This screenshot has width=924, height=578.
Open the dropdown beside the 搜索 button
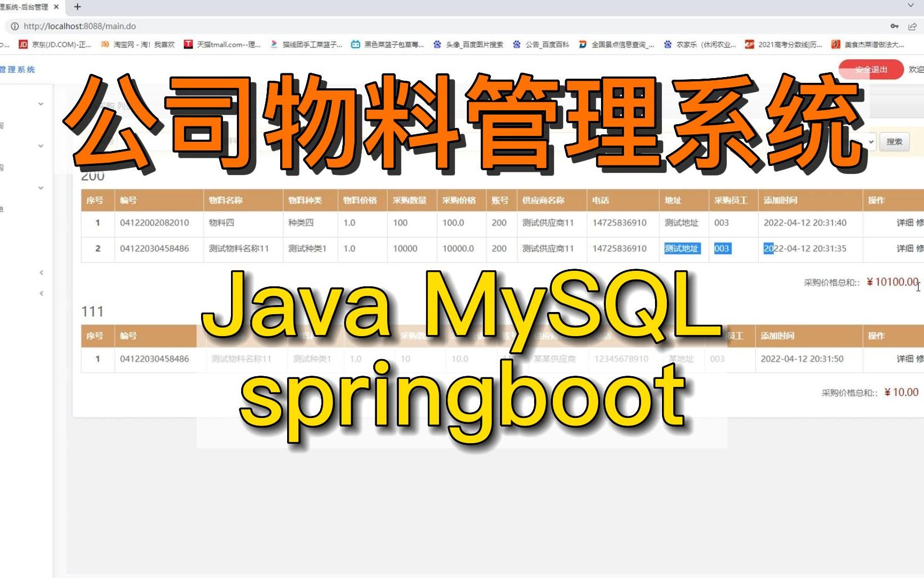(x=871, y=142)
